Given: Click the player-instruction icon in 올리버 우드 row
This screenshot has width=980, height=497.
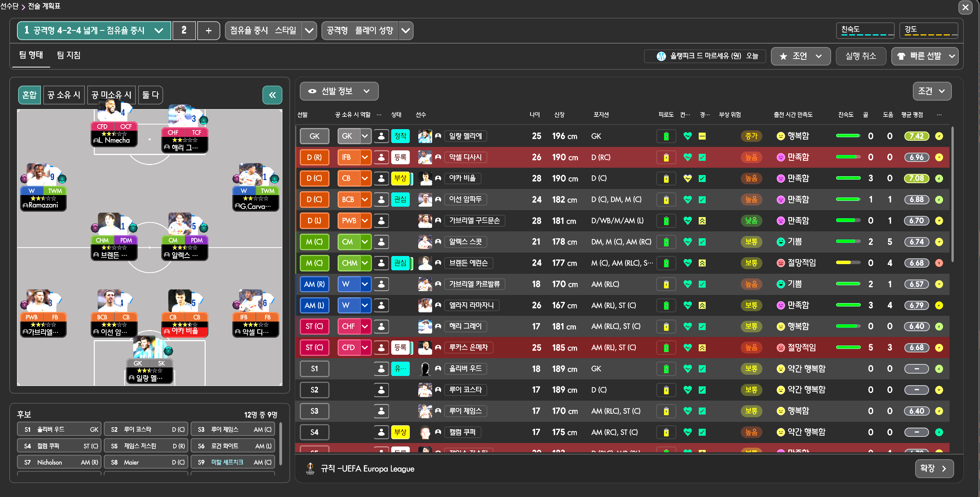Looking at the screenshot, I should pos(381,369).
